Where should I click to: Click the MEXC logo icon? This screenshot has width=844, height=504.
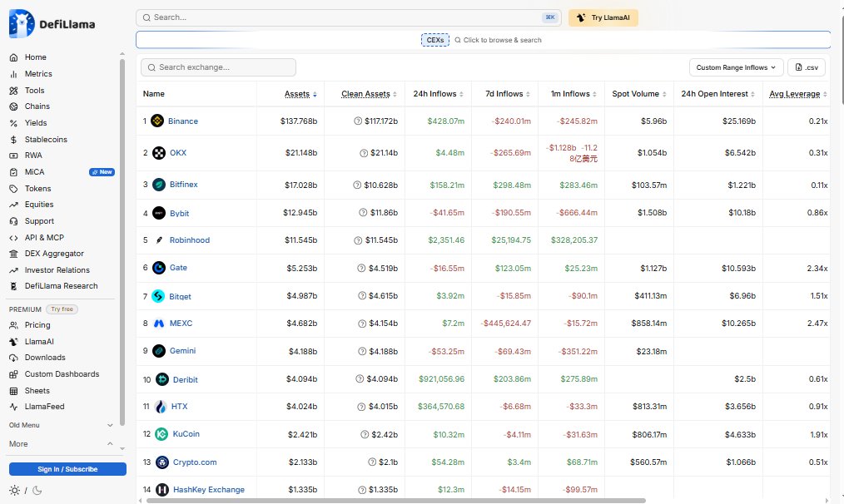click(159, 324)
